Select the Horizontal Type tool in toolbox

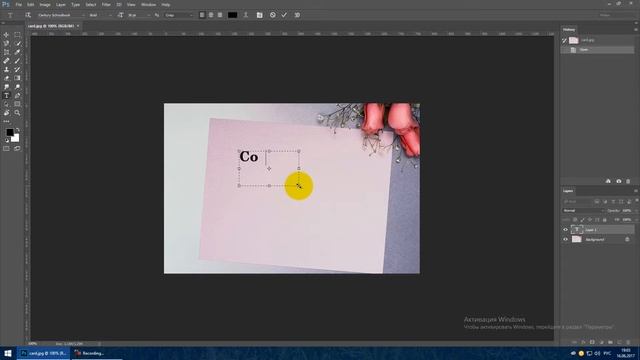click(x=6, y=96)
